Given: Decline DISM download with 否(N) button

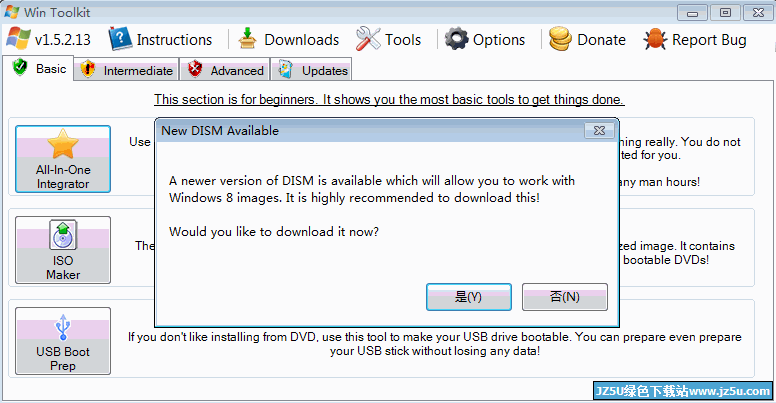Looking at the screenshot, I should [565, 297].
